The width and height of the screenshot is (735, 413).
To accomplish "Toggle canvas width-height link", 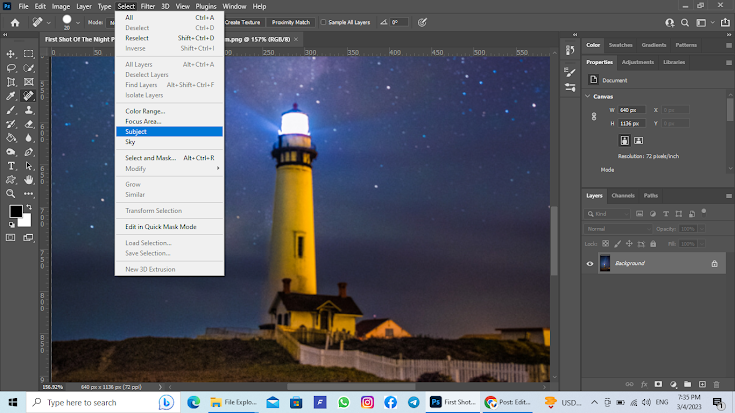I will point(594,116).
